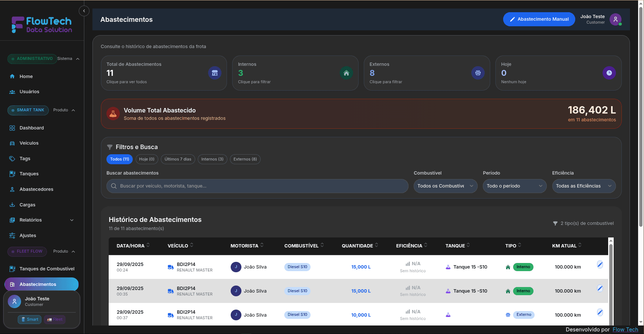
Task: Click the Abastecimento Manual button
Action: [539, 19]
